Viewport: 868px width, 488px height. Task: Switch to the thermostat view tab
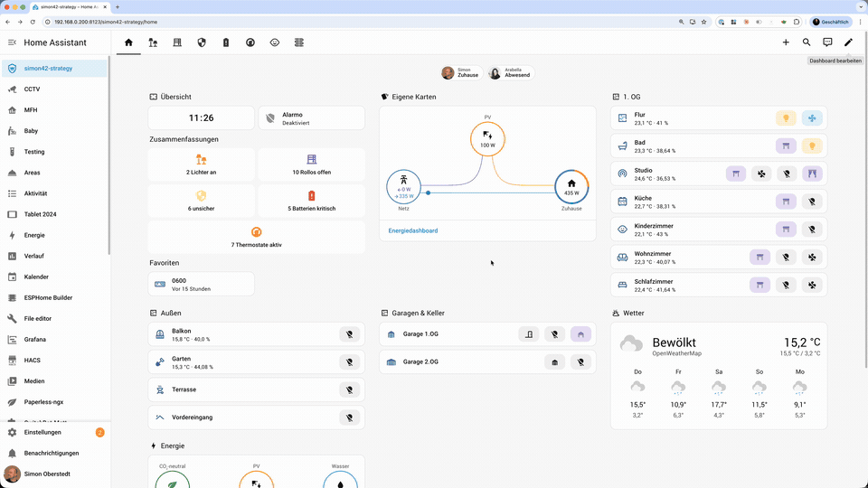pos(250,42)
